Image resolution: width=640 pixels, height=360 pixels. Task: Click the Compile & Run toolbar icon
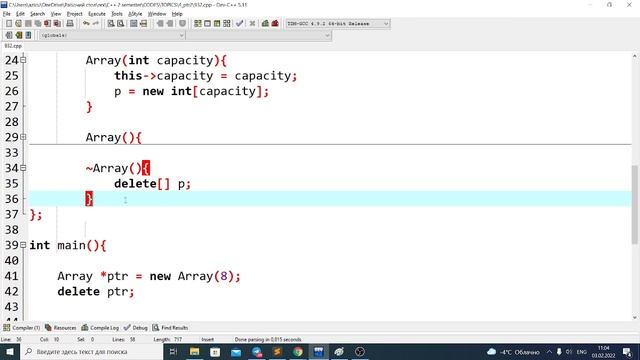217,24
